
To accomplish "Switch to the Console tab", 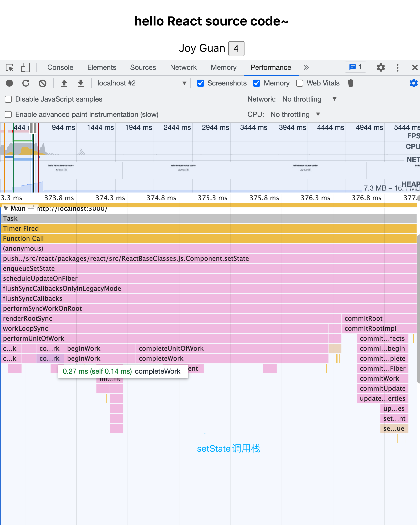I will (x=60, y=67).
